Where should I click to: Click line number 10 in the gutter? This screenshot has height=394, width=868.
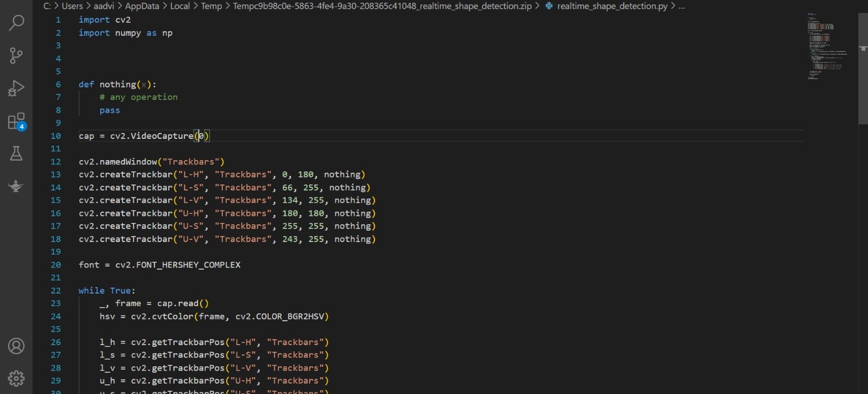point(56,136)
